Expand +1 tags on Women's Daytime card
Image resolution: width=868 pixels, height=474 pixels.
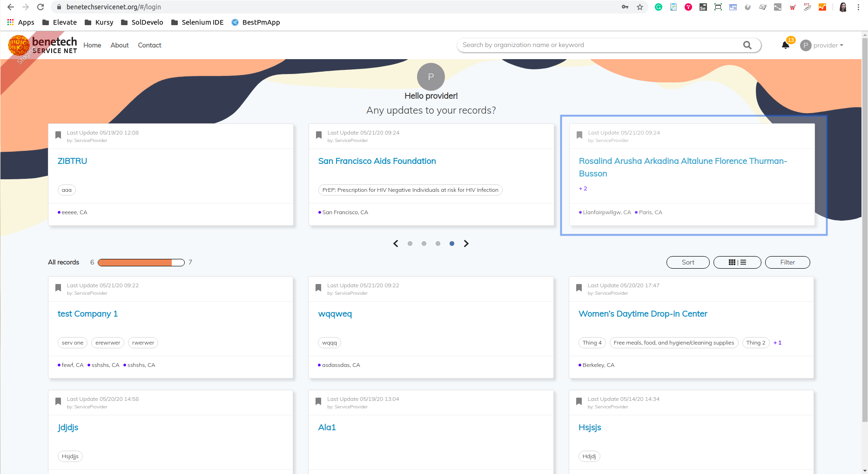tap(777, 343)
